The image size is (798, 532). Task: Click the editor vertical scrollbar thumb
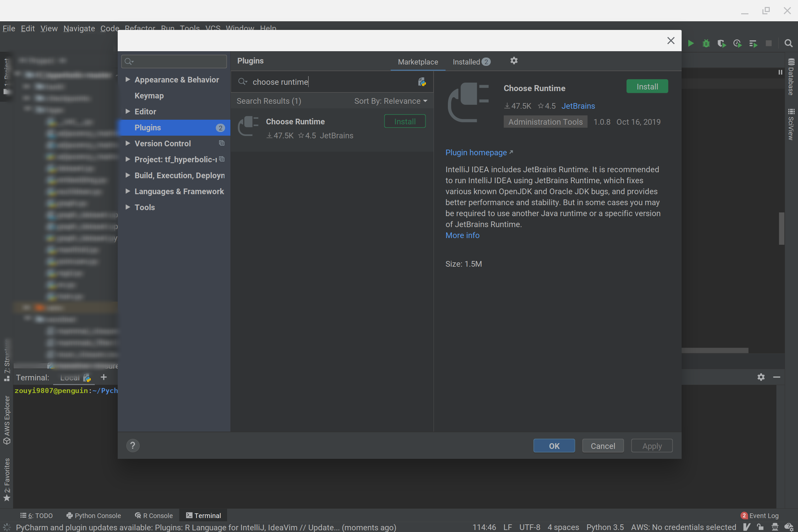(x=781, y=228)
